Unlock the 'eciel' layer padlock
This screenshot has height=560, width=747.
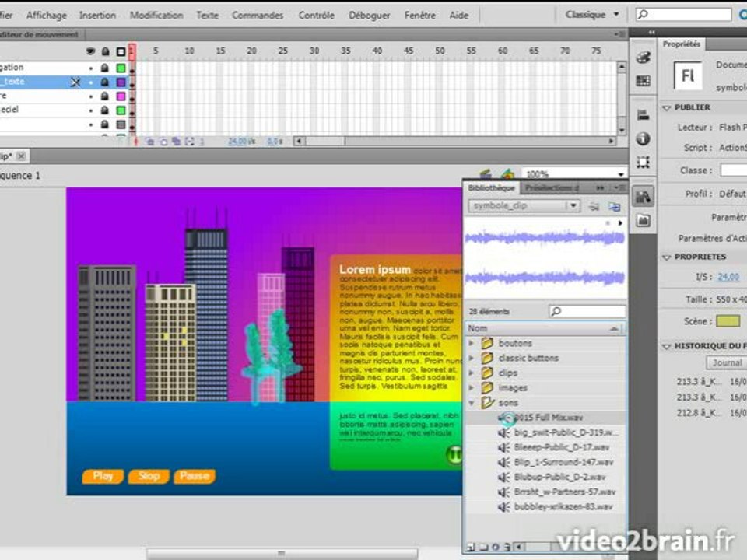[105, 110]
